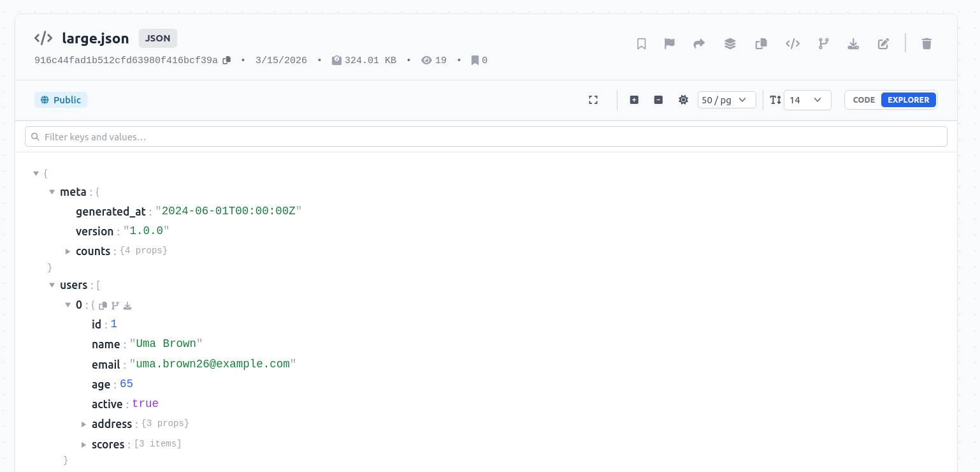
Task: Switch to the CODE view tab
Action: pyautogui.click(x=864, y=100)
